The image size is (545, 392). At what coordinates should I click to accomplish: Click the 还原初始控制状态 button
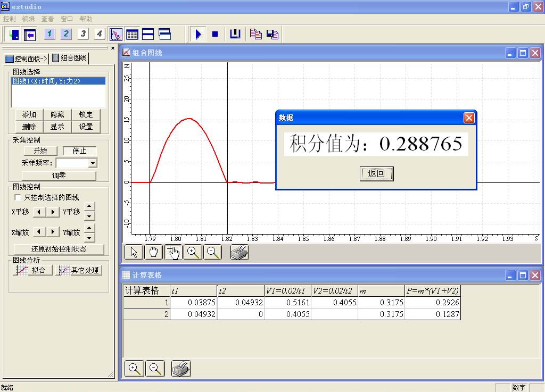coord(59,249)
